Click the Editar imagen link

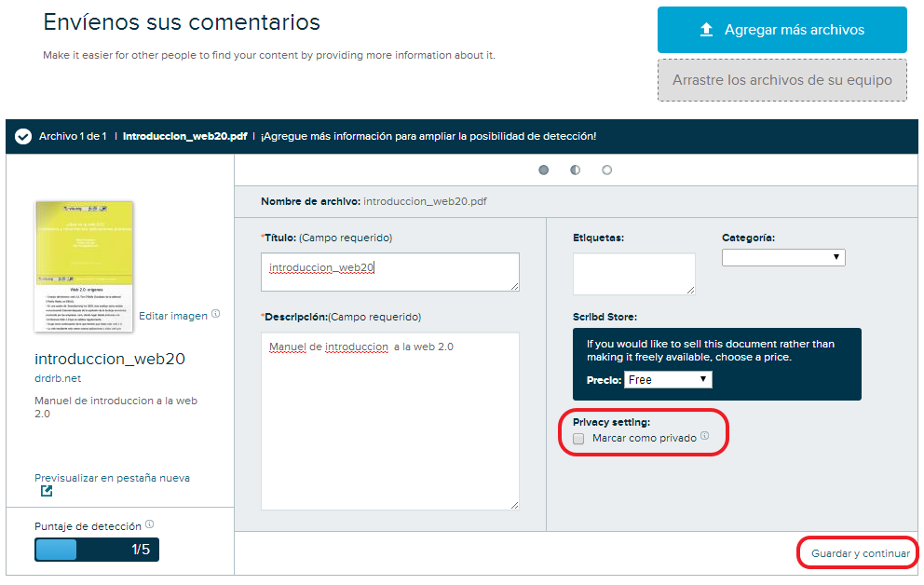(x=173, y=315)
